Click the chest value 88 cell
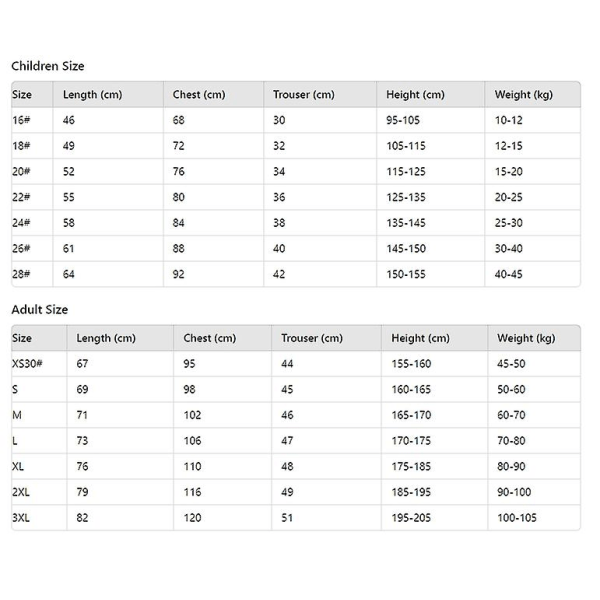Image resolution: width=600 pixels, height=600 pixels. (x=179, y=249)
